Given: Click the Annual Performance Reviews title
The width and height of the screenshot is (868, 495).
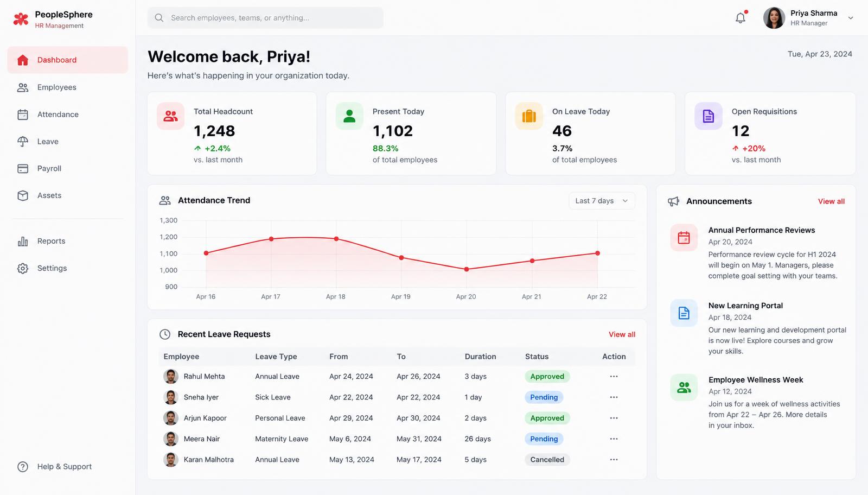Looking at the screenshot, I should coord(762,230).
